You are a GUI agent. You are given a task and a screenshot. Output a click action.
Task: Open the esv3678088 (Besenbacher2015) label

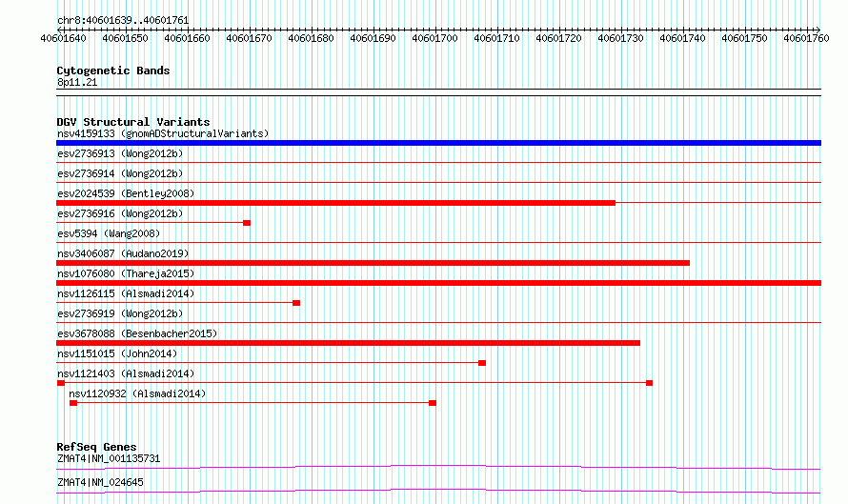click(x=137, y=333)
